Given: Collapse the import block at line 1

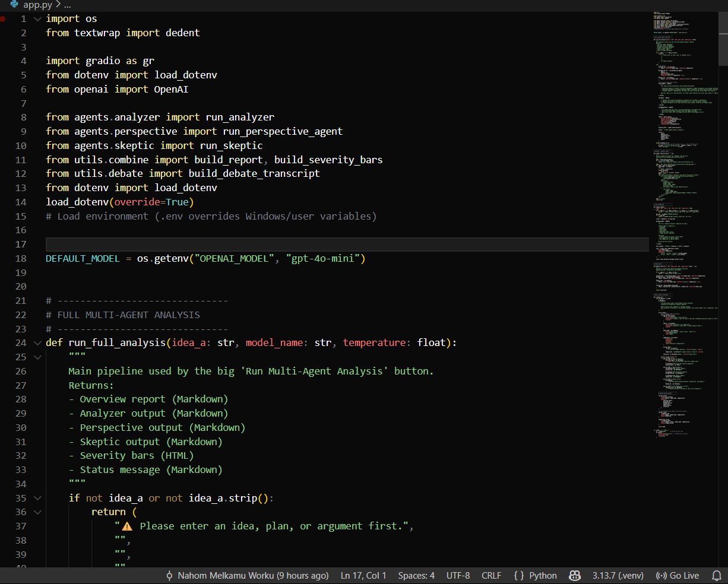Looking at the screenshot, I should [x=38, y=19].
